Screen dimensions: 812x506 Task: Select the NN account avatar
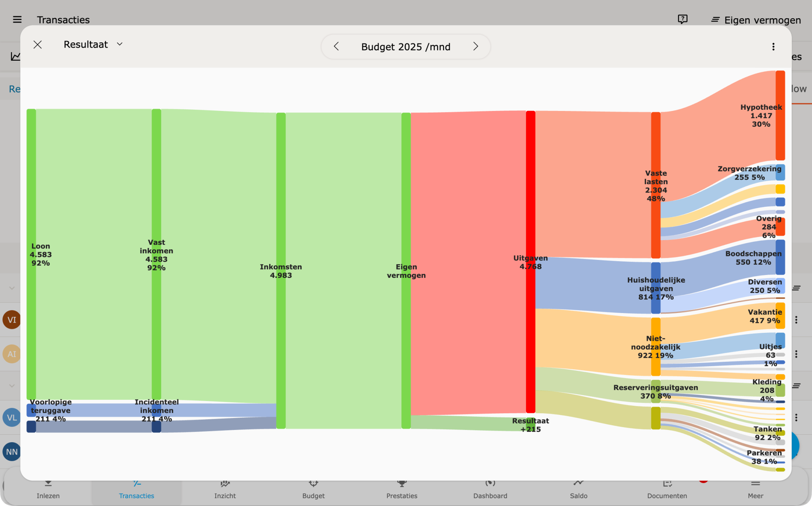[x=11, y=452]
